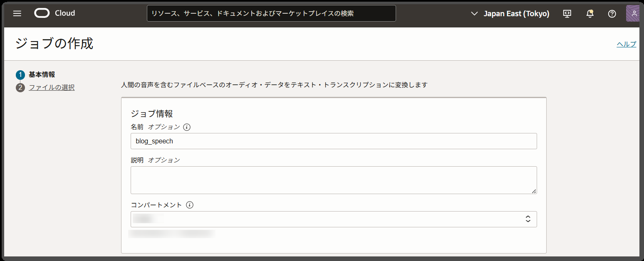Image resolution: width=644 pixels, height=261 pixels.
Task: Click the step 1 number circle
Action: [20, 75]
